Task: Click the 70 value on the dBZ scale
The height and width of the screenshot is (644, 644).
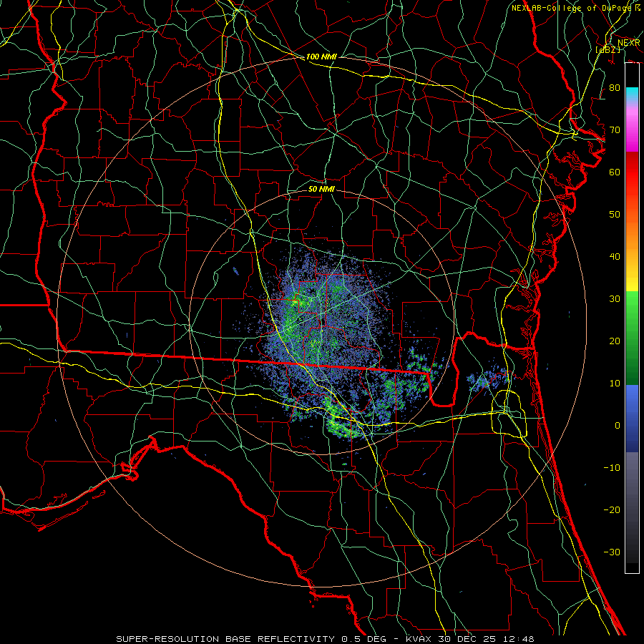Action: (x=615, y=130)
